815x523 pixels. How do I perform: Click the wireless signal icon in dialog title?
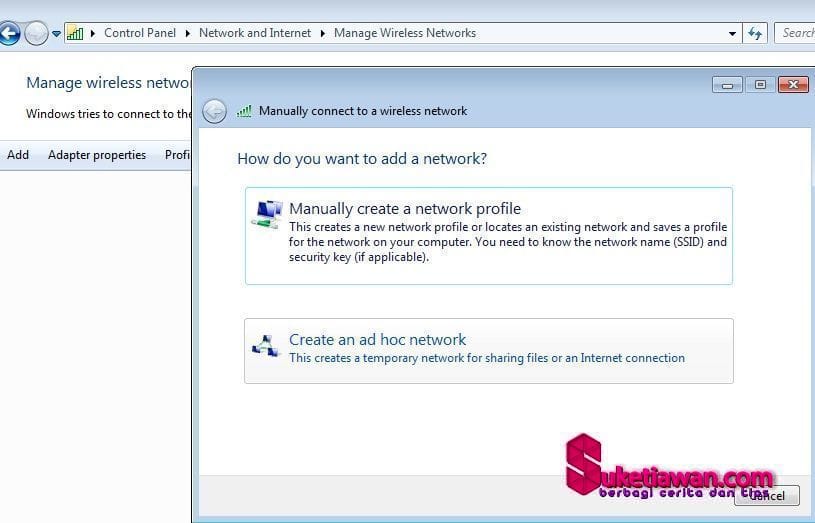(x=244, y=111)
